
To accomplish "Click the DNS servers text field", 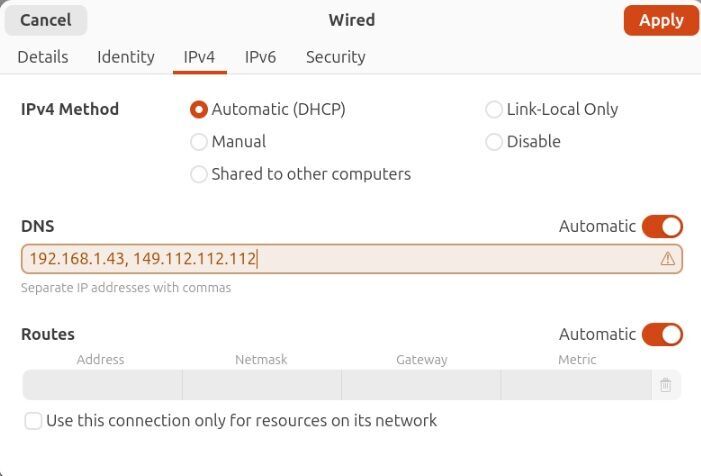I will tap(340, 259).
